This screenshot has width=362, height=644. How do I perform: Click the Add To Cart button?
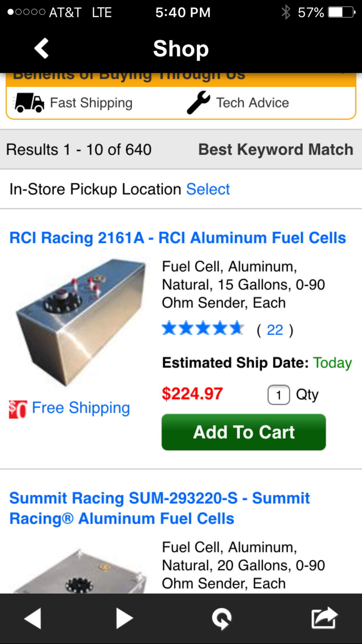click(244, 432)
